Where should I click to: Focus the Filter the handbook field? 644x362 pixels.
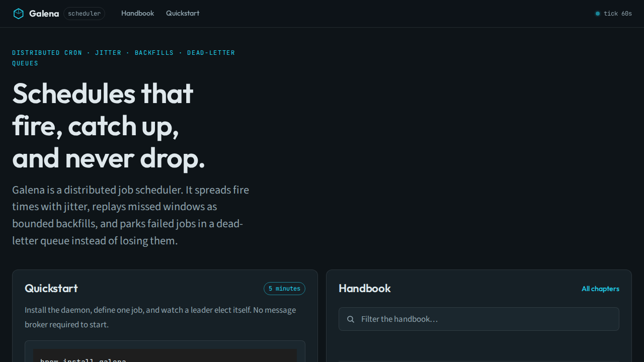pos(479,319)
